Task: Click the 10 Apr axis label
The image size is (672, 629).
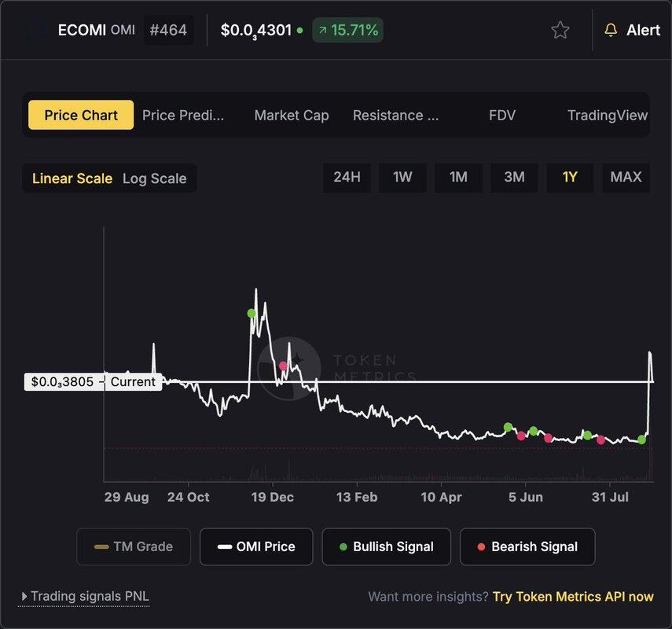Action: [441, 497]
